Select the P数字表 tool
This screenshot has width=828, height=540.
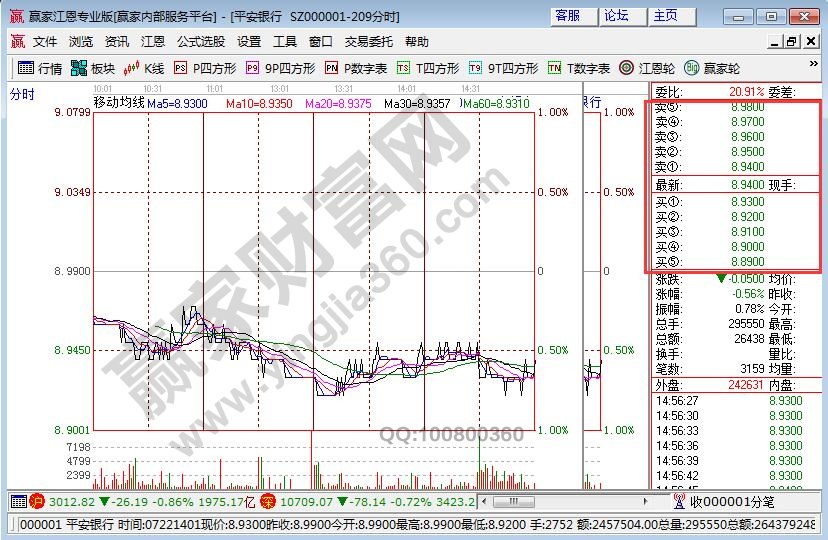click(356, 68)
